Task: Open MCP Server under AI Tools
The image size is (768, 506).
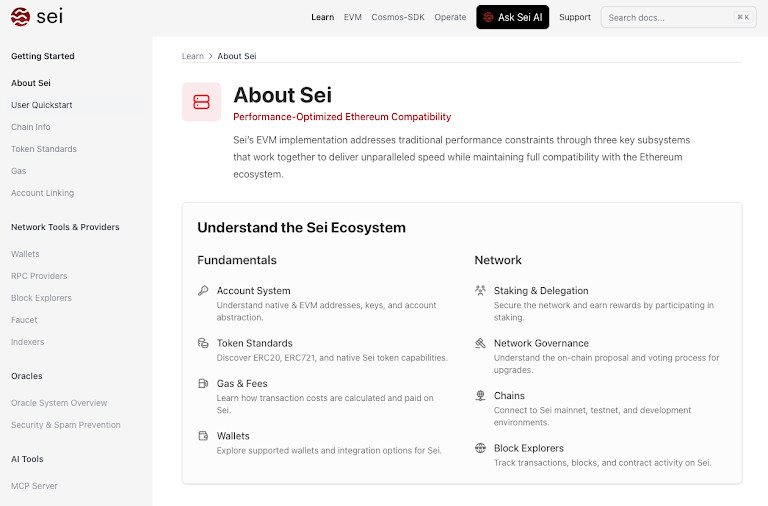Action: [34, 486]
